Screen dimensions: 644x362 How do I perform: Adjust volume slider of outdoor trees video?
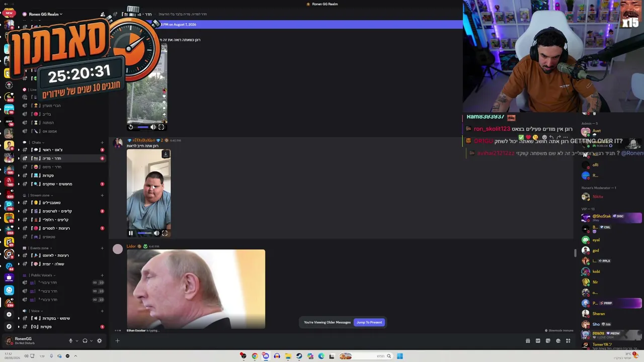(143, 127)
